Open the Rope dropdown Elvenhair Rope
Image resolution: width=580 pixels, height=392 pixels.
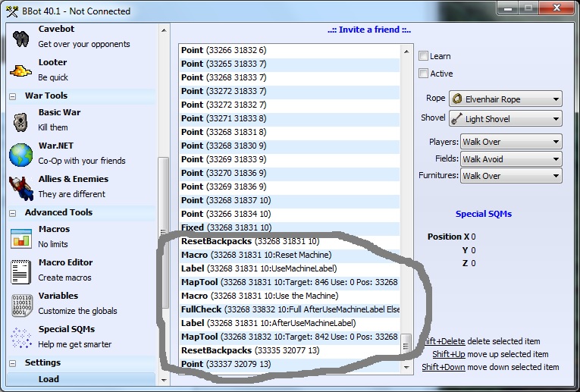tap(505, 99)
